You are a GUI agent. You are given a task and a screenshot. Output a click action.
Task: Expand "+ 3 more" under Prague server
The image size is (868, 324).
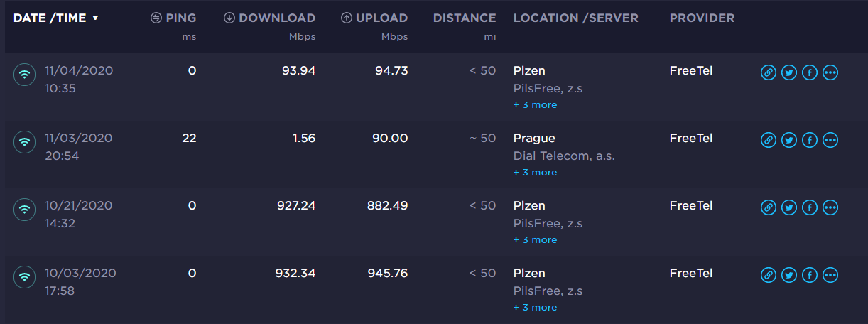tap(535, 173)
